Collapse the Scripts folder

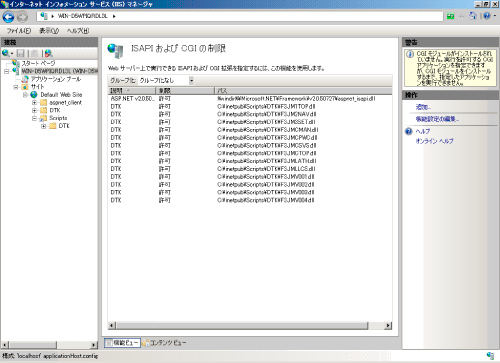[34, 118]
